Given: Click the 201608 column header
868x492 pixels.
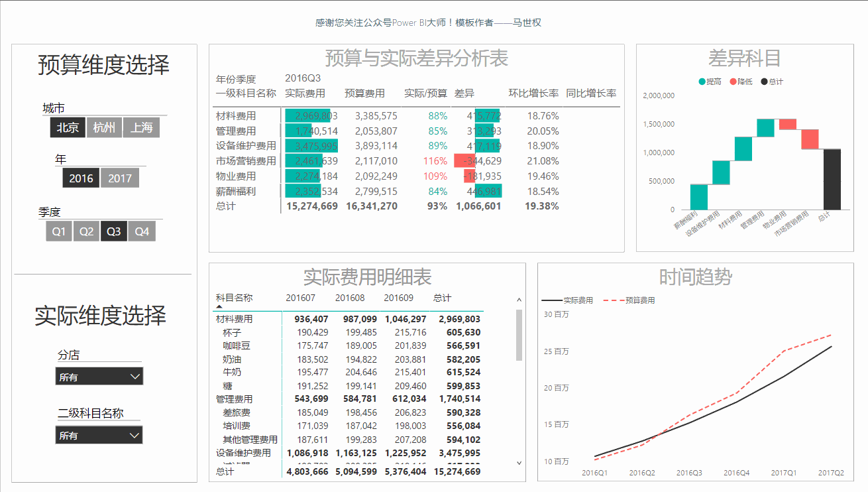Looking at the screenshot, I should tap(350, 298).
